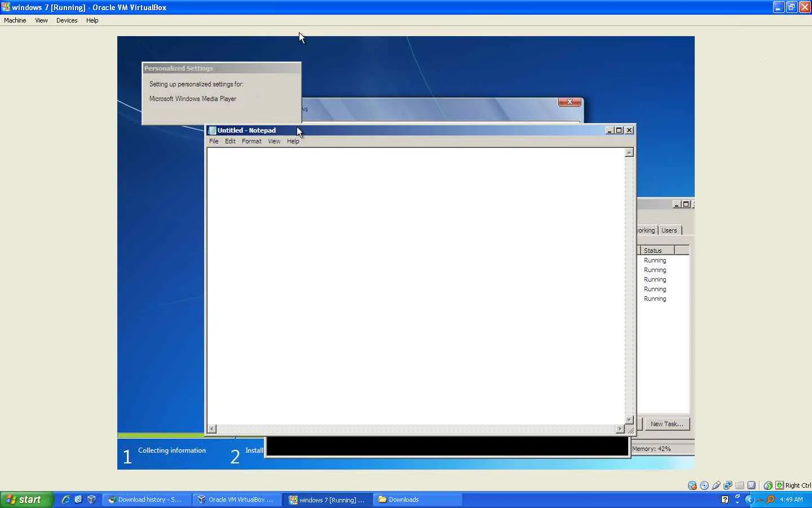
Task: Click the Status column header in Task Manager
Action: (657, 251)
